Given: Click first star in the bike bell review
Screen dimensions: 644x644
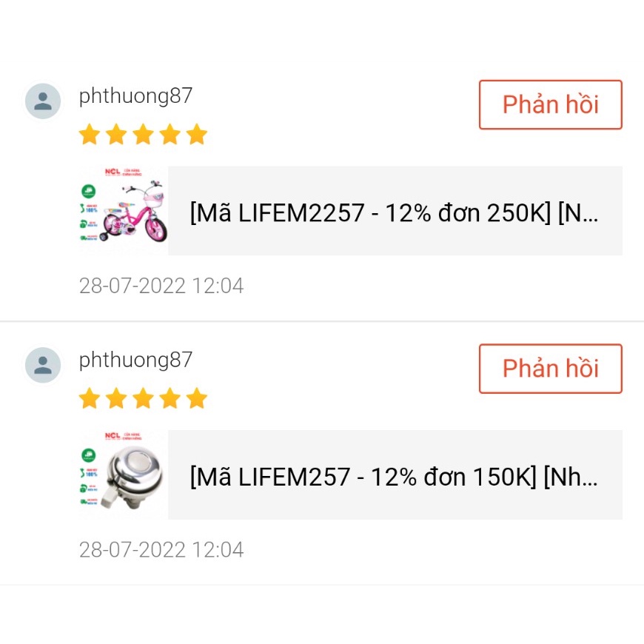Looking at the screenshot, I should click(x=90, y=399).
